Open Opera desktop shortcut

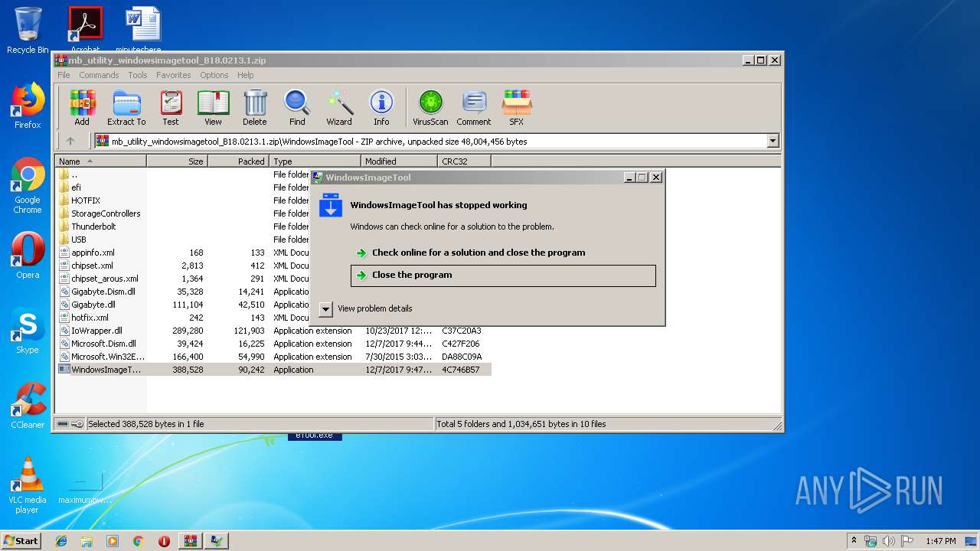(x=28, y=256)
